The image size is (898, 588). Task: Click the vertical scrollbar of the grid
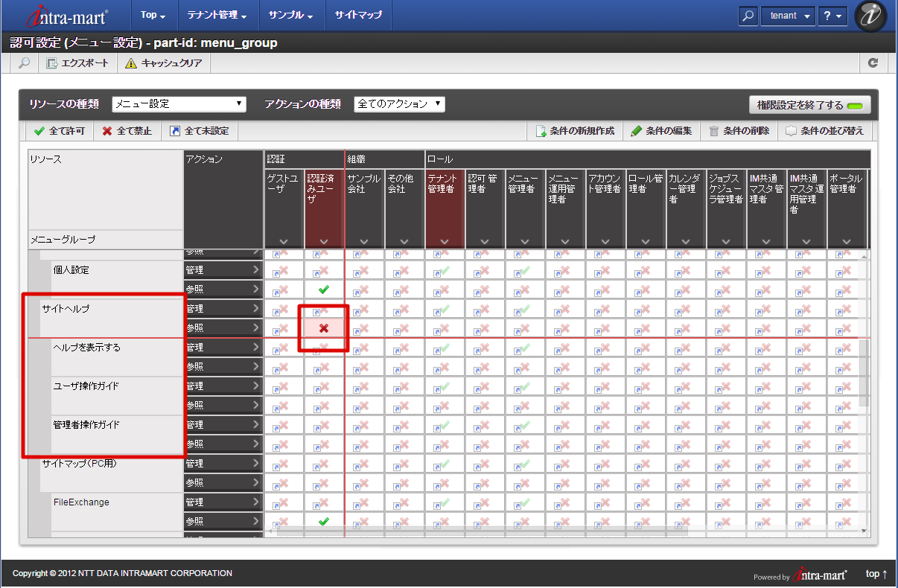[x=864, y=372]
